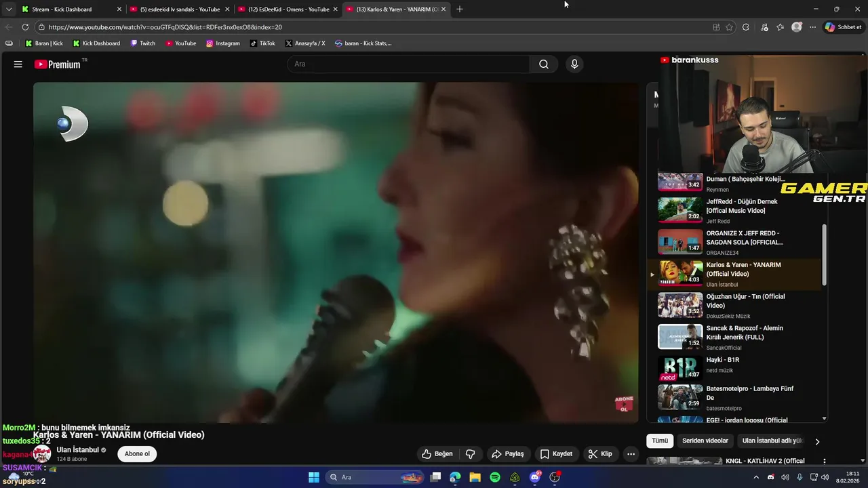Select the Tümü filter chip
The width and height of the screenshot is (868, 488).
click(x=660, y=441)
